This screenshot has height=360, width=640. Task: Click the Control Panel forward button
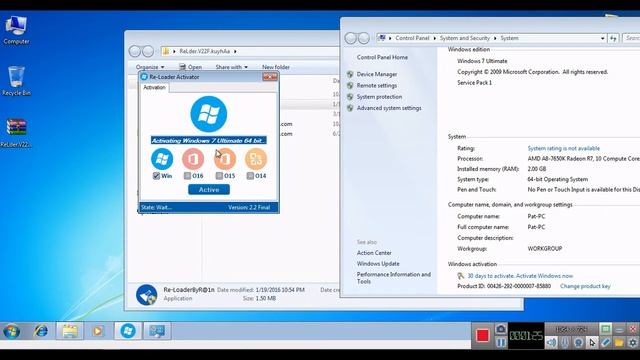[x=364, y=38]
